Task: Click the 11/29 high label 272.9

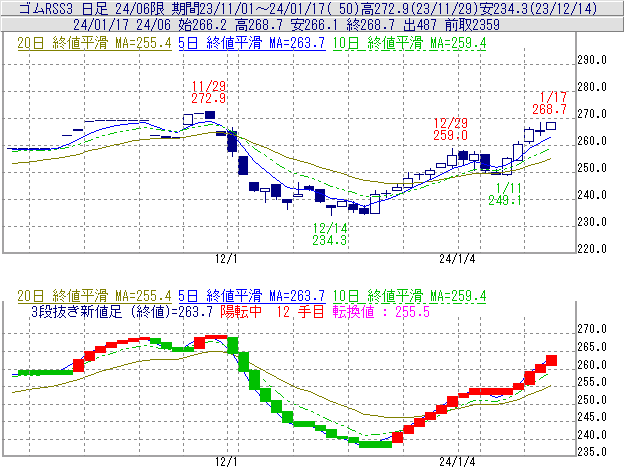Action: [209, 92]
